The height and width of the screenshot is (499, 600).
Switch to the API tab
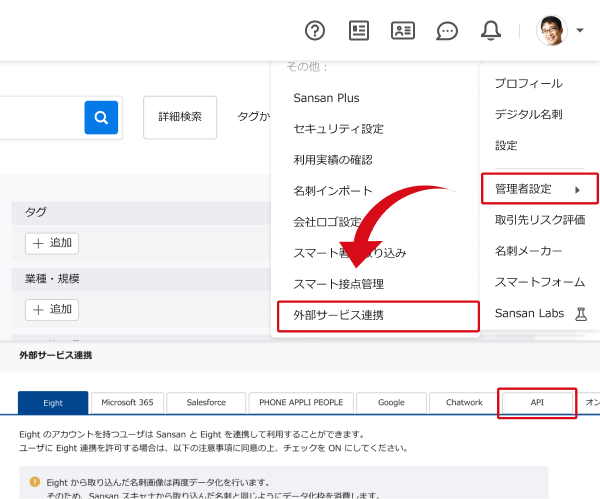click(x=537, y=402)
